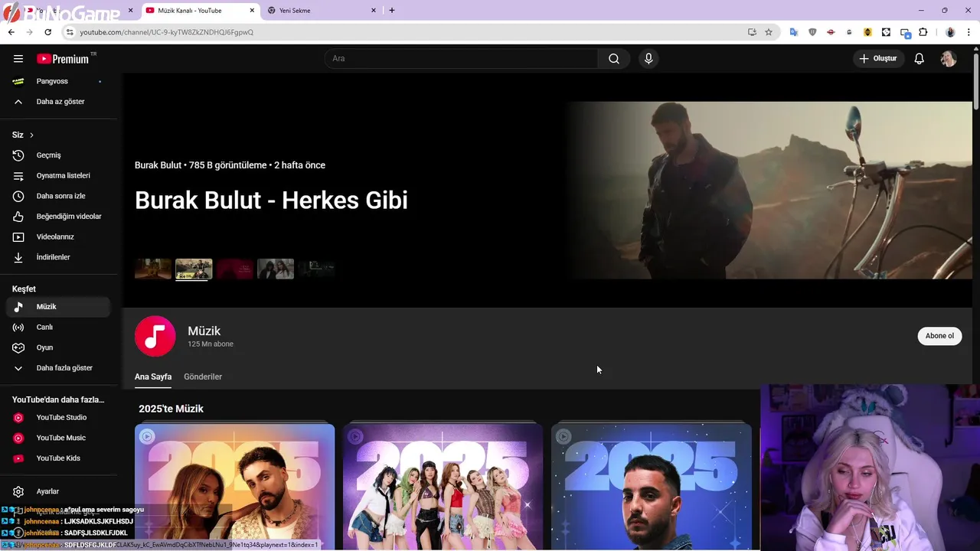Select the third red carousel thumbnail

coord(234,269)
